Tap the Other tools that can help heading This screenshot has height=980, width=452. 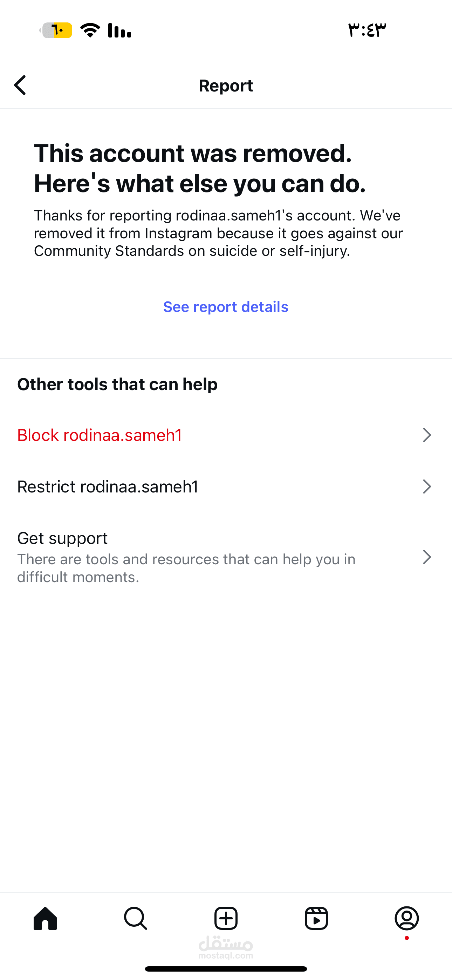click(117, 384)
